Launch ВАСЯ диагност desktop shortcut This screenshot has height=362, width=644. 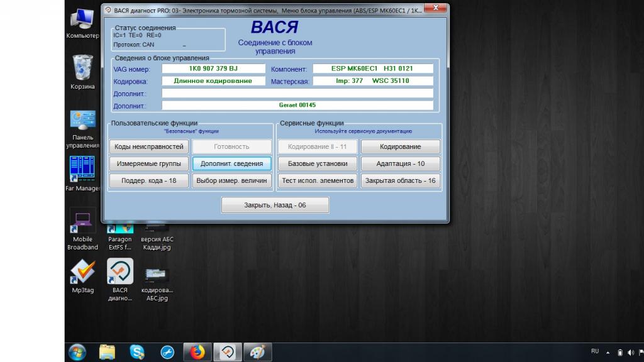120,280
